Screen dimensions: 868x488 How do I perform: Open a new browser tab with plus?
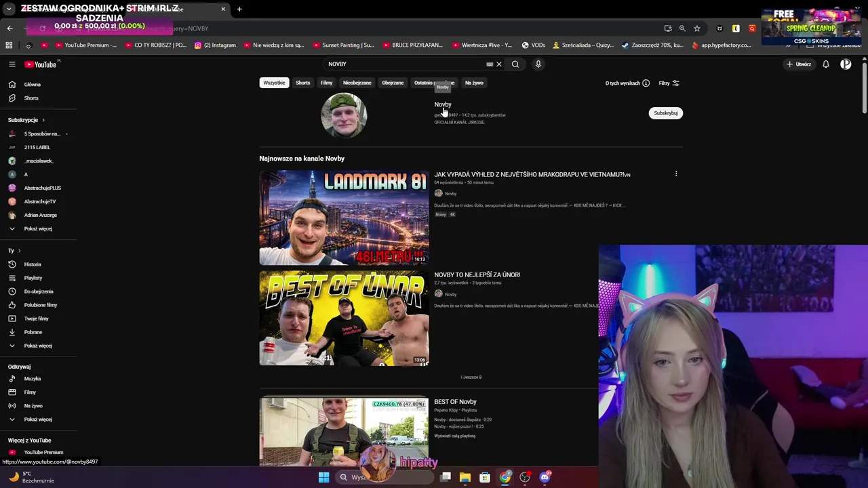(x=239, y=9)
